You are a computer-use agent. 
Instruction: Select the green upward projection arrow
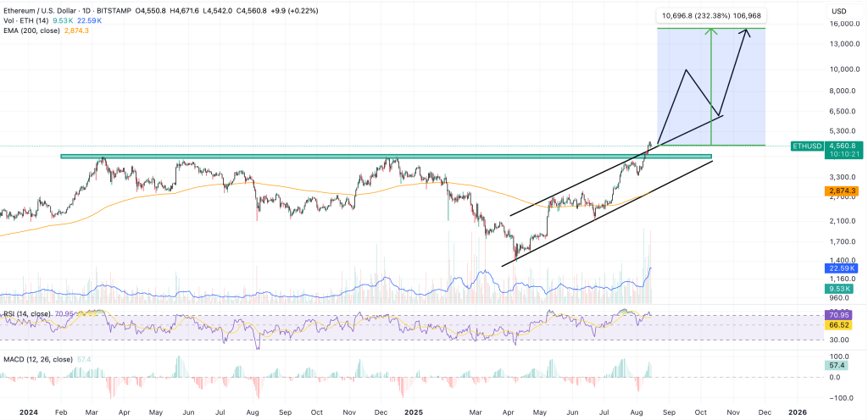(712, 85)
